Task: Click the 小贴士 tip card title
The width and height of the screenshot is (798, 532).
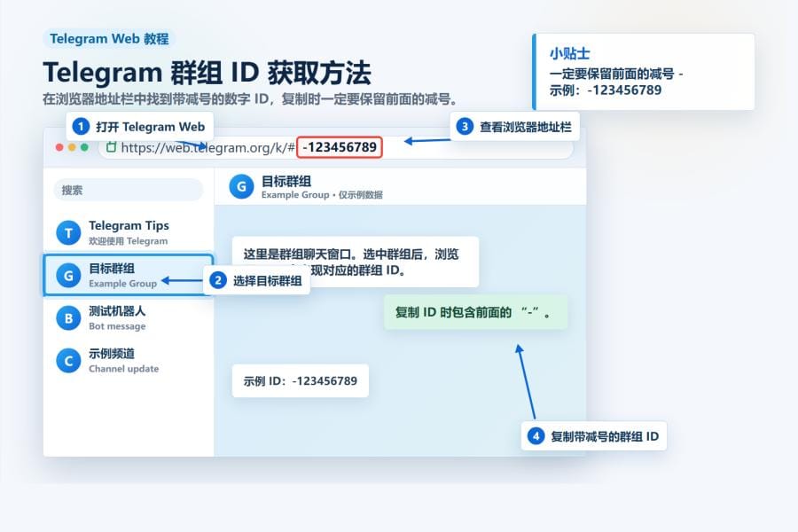Action: coord(569,53)
